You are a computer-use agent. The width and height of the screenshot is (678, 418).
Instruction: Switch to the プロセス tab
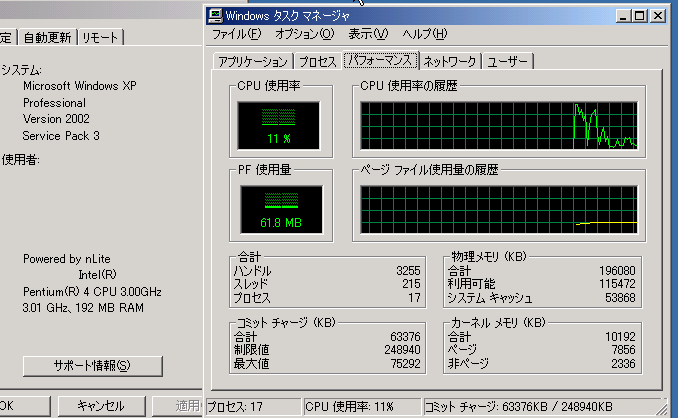click(x=318, y=61)
